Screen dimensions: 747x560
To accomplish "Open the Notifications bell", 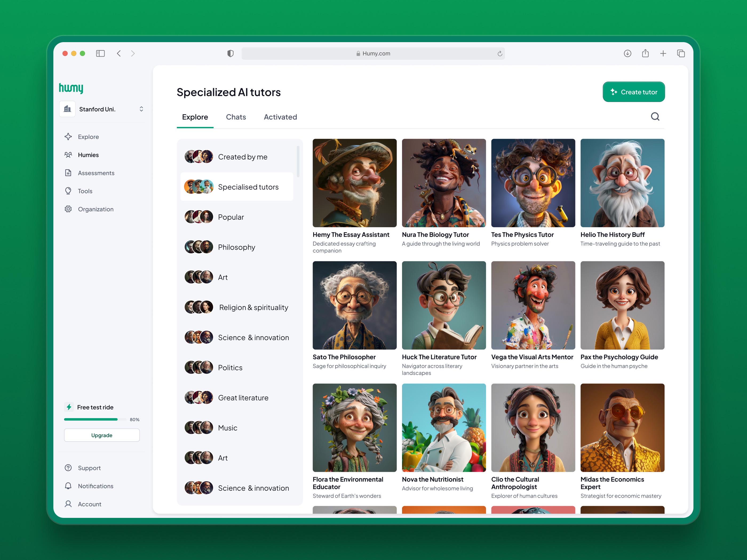I will pyautogui.click(x=68, y=486).
